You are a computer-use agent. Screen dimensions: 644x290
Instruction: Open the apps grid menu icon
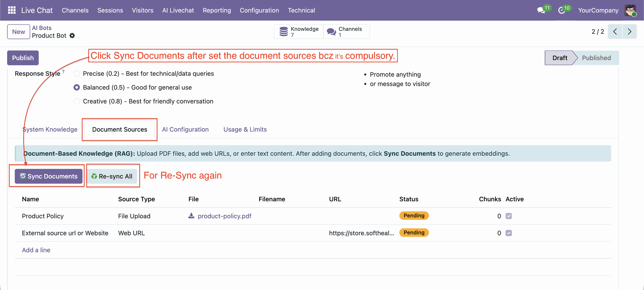(12, 10)
